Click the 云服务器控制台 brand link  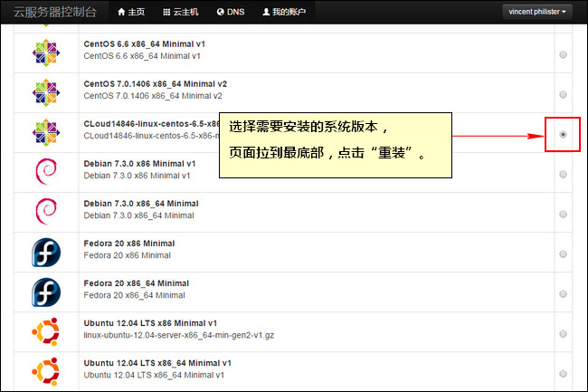point(55,12)
